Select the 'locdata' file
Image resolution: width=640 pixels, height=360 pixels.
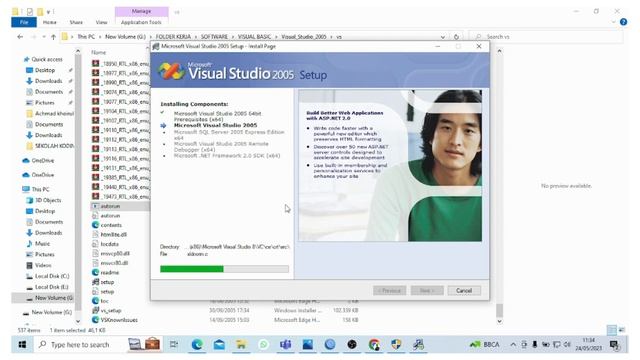109,244
